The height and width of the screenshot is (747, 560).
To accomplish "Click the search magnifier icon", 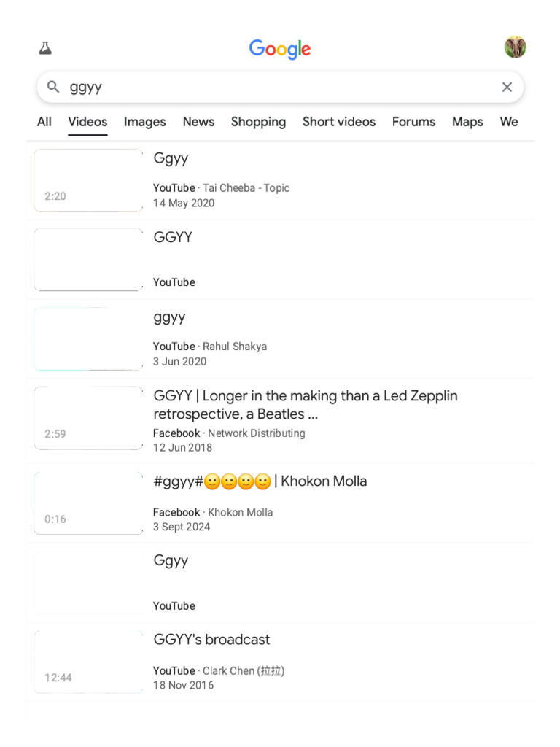I will 53,87.
